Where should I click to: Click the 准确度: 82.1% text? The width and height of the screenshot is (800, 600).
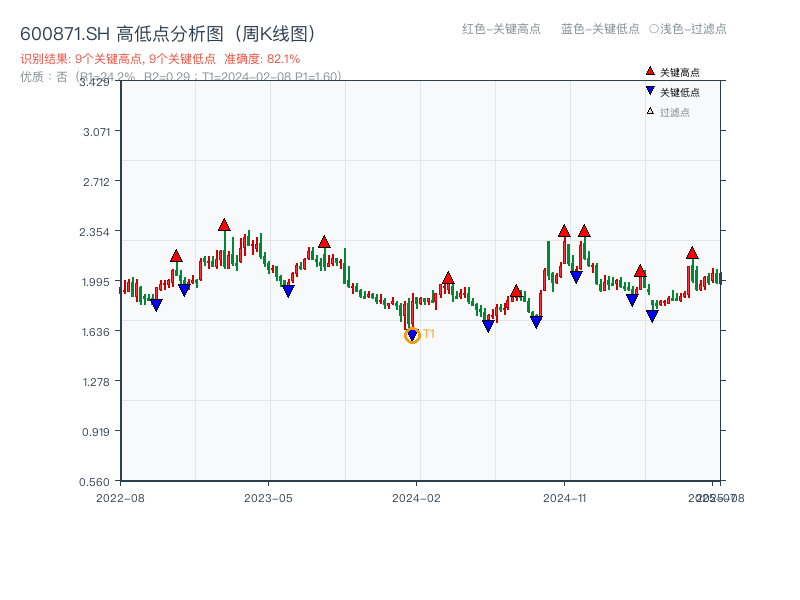click(262, 59)
